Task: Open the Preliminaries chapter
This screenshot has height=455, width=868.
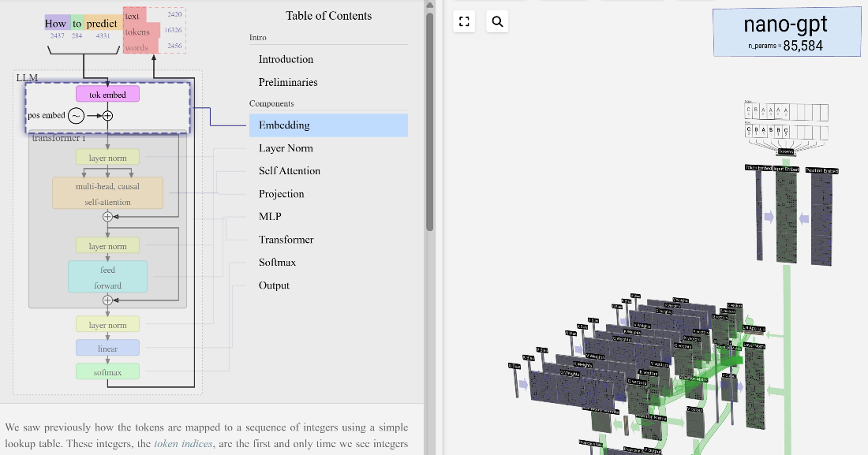Action: [x=288, y=82]
